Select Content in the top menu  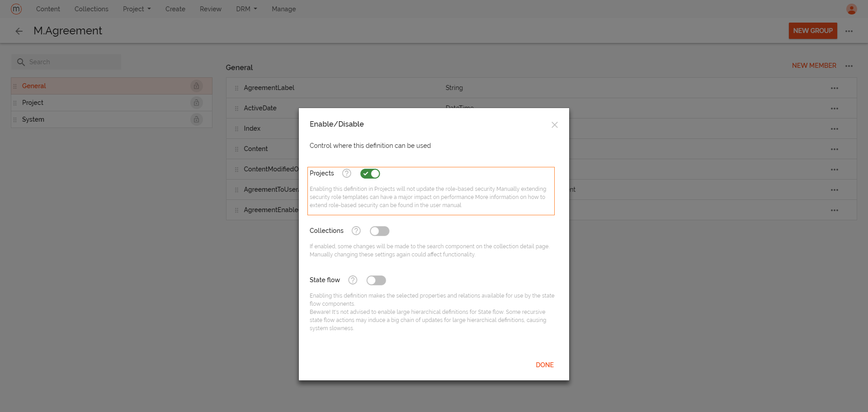pyautogui.click(x=48, y=9)
